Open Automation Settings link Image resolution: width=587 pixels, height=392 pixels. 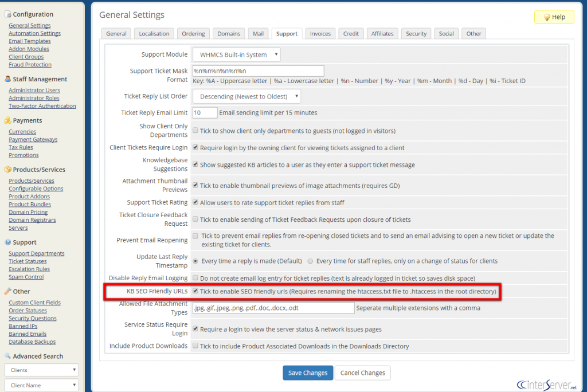pos(35,33)
